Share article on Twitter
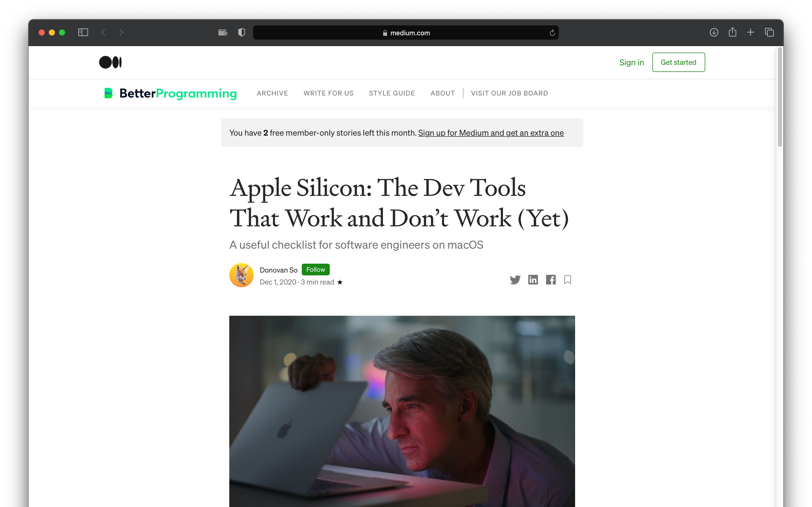Image resolution: width=812 pixels, height=507 pixels. [515, 280]
